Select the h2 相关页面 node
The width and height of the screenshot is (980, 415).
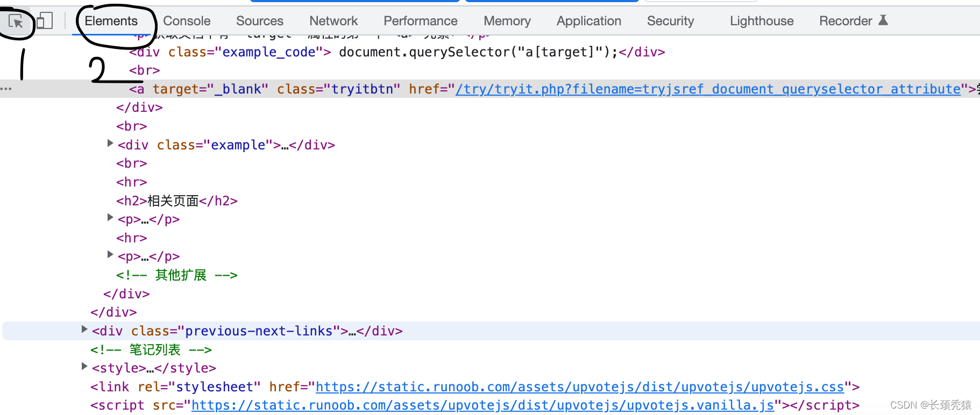[177, 201]
